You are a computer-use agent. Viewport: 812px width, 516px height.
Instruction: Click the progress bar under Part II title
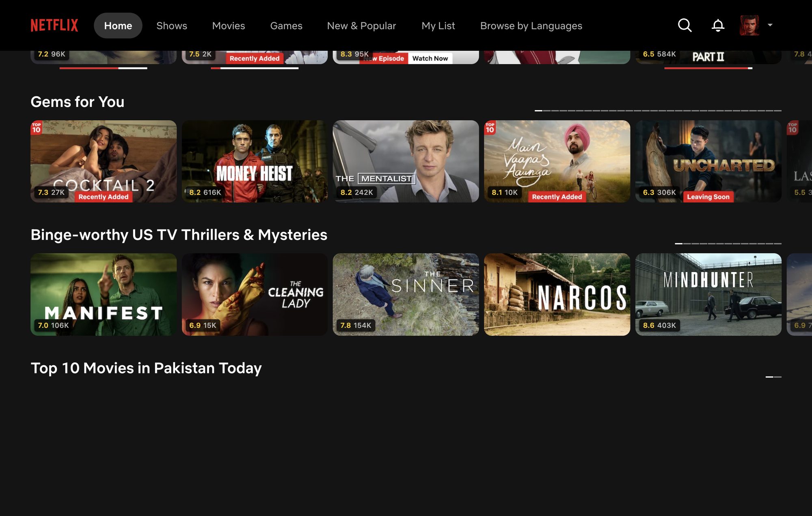pyautogui.click(x=708, y=68)
